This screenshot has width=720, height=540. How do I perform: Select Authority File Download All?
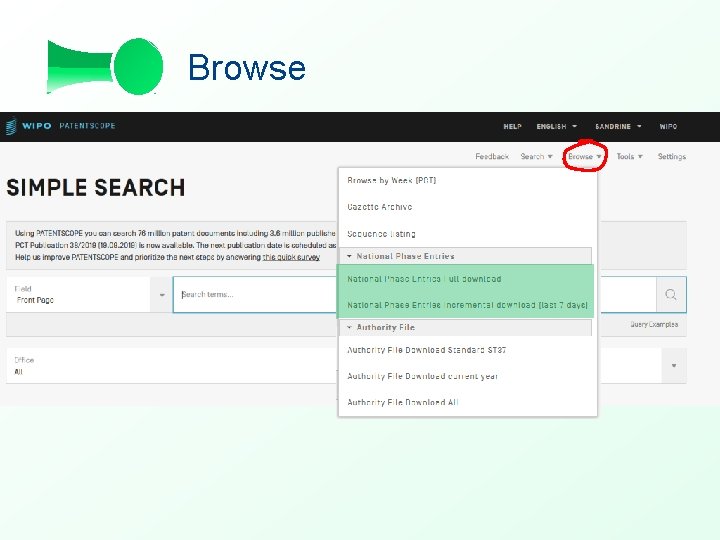[403, 402]
